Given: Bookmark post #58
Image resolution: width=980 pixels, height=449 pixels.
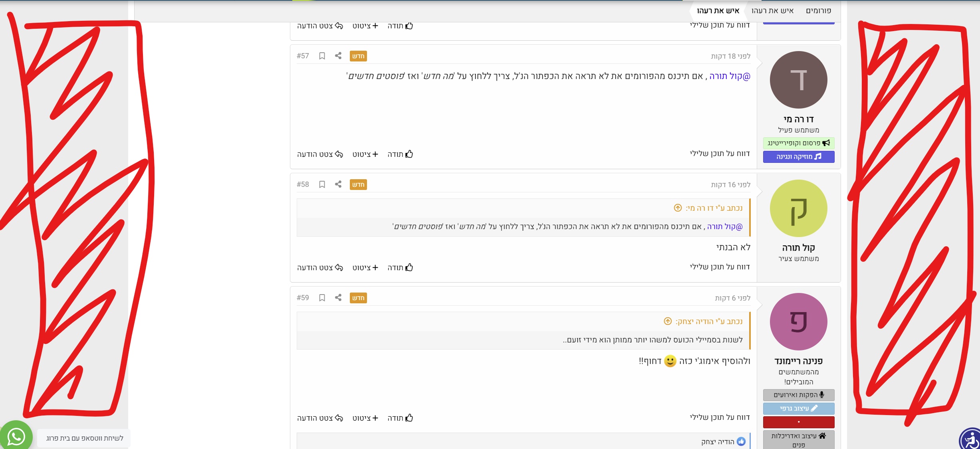Looking at the screenshot, I should [x=322, y=184].
